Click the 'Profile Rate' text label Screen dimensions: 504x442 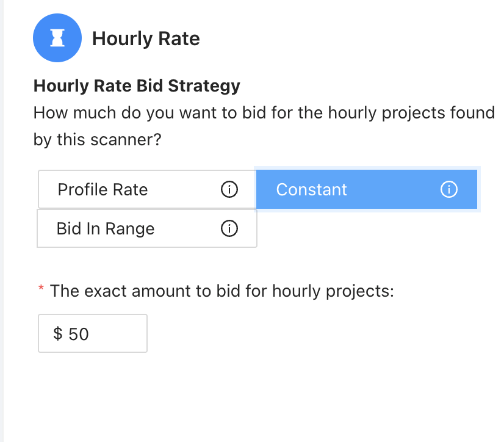point(103,189)
